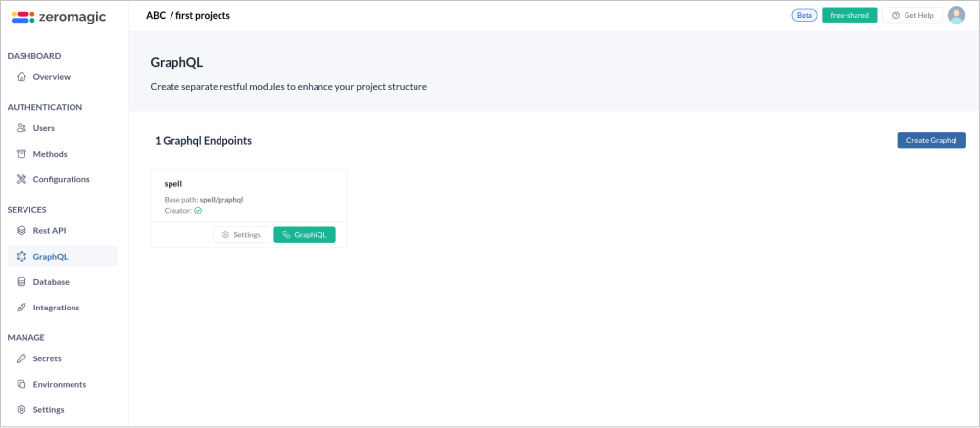Click the restful modules description text
Image resolution: width=980 pixels, height=428 pixels.
(x=289, y=87)
